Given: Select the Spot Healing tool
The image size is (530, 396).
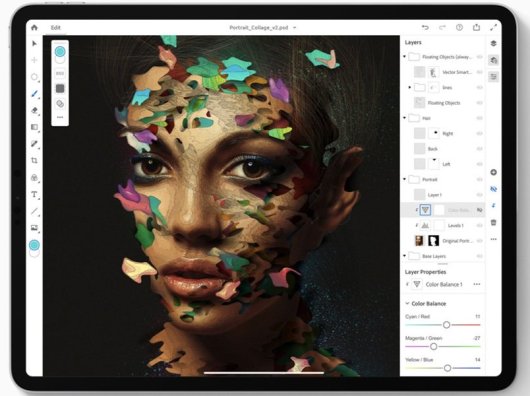Looking at the screenshot, I should (34, 144).
